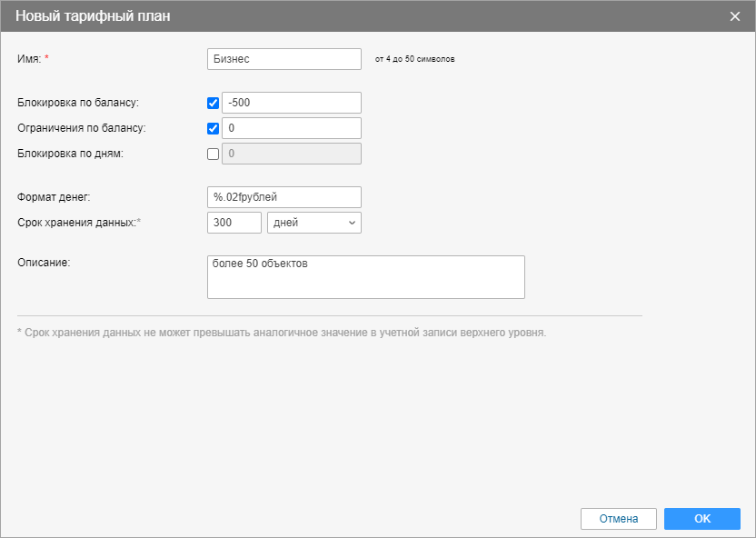
Task: Click the balance blocking value field showing -500
Action: tap(292, 103)
